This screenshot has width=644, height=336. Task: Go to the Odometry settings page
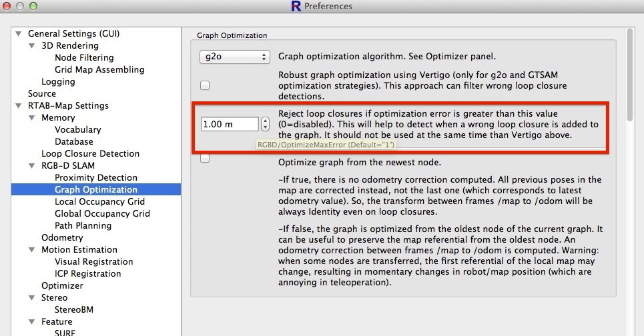coord(62,237)
